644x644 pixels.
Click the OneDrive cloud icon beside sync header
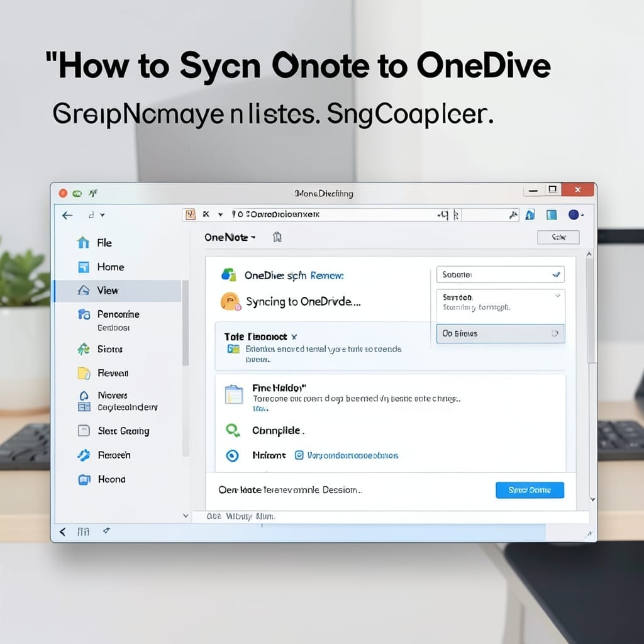pos(229,275)
